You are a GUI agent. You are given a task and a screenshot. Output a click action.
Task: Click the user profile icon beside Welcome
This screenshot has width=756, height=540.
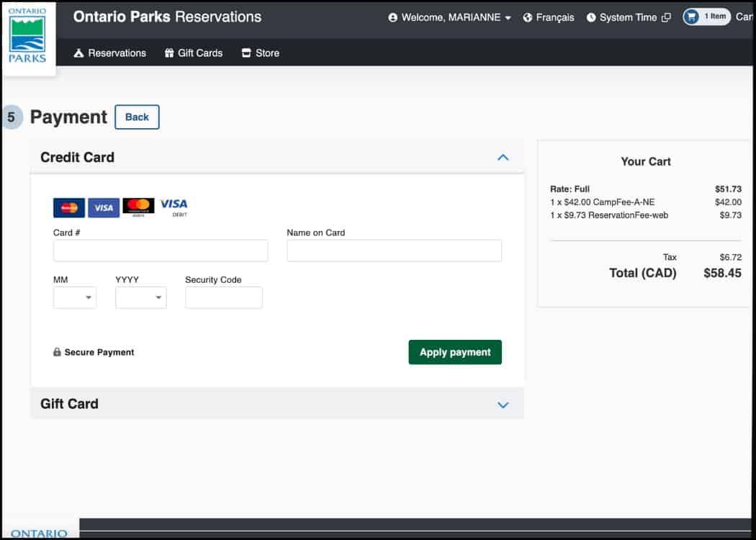393,18
